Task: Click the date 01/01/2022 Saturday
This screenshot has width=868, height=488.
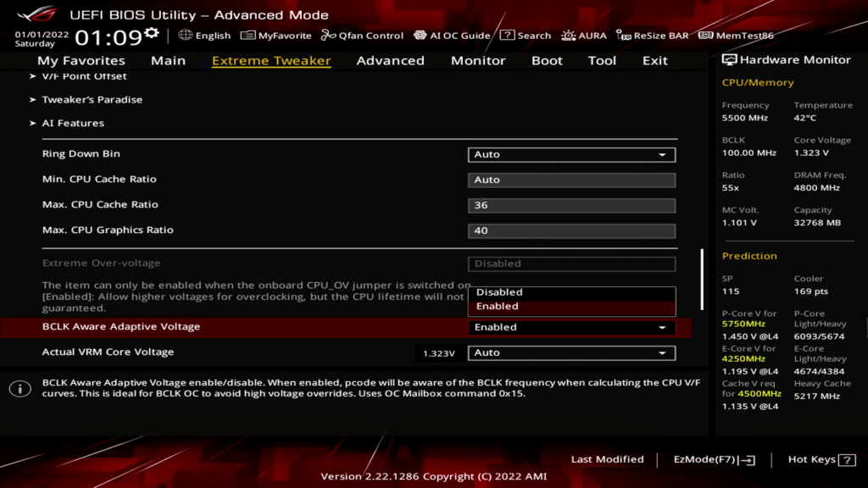Action: [42, 39]
